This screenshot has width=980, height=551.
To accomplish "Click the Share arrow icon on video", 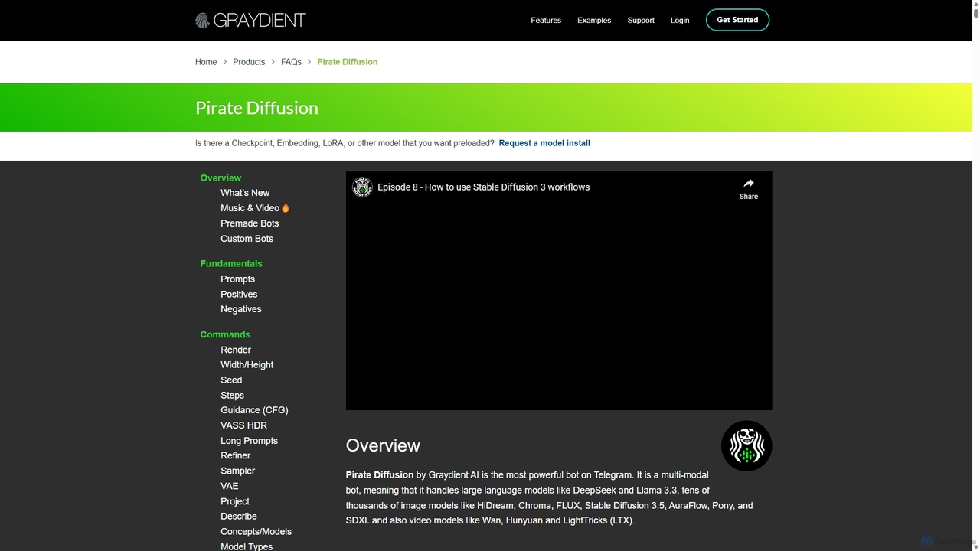I will click(x=748, y=184).
